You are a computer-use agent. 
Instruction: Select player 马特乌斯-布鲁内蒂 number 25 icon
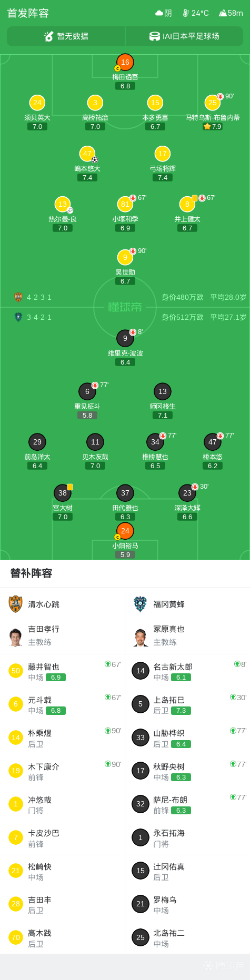(213, 103)
